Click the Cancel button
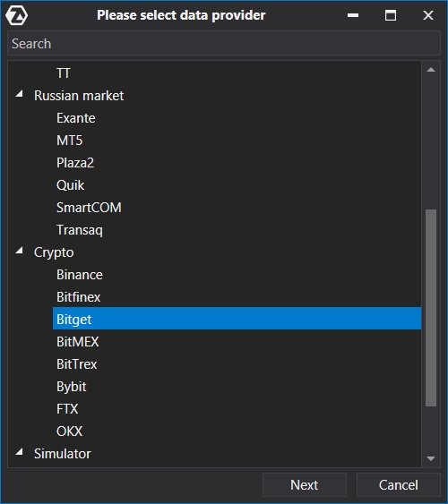 tap(398, 484)
